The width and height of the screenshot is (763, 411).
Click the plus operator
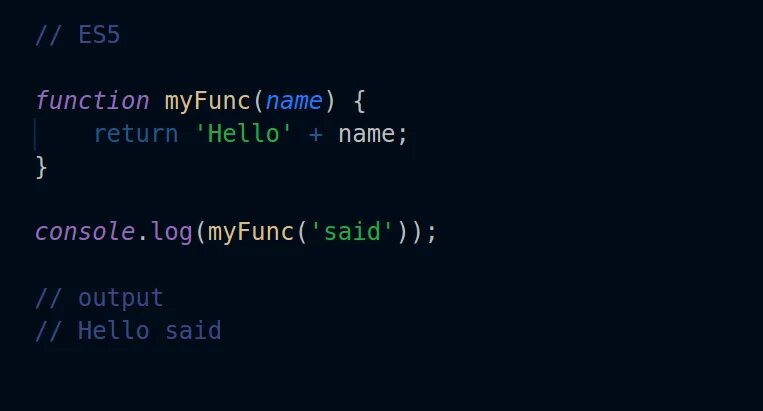click(316, 134)
